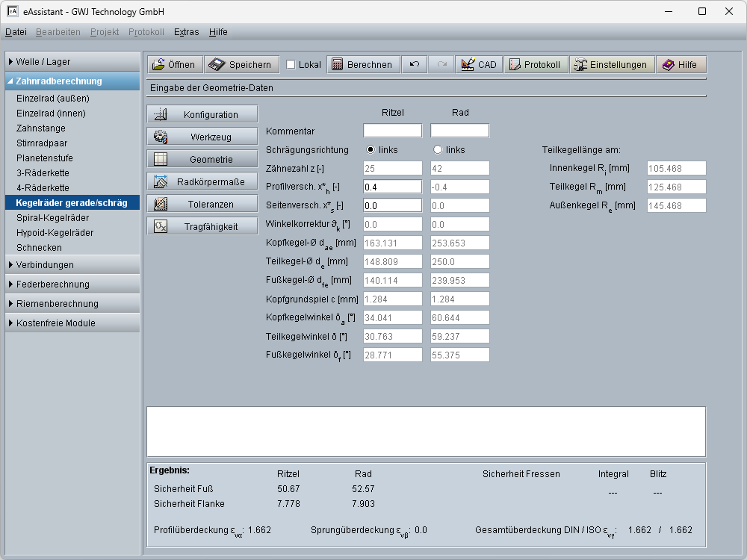Click the Öffnen folder icon in toolbar
Screen dimensions: 747x560
coord(158,65)
